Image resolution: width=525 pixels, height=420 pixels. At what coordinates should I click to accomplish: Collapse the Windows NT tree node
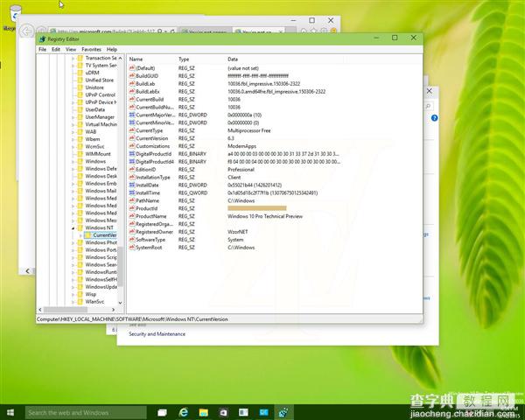pos(73,228)
